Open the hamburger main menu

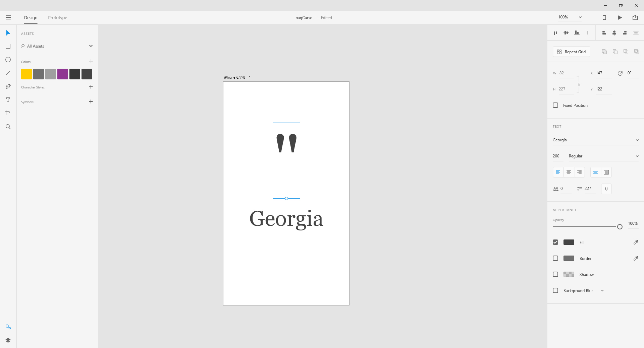click(8, 17)
